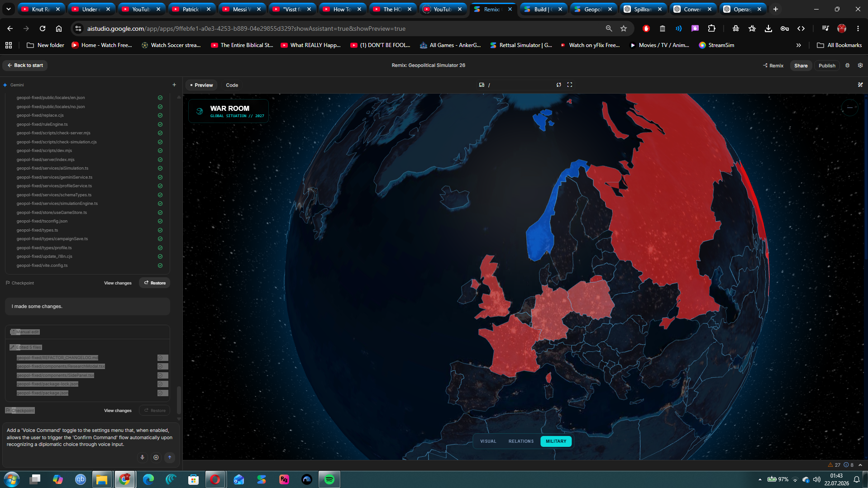Click the info count showing 8
This screenshot has width=868, height=488.
tap(849, 465)
